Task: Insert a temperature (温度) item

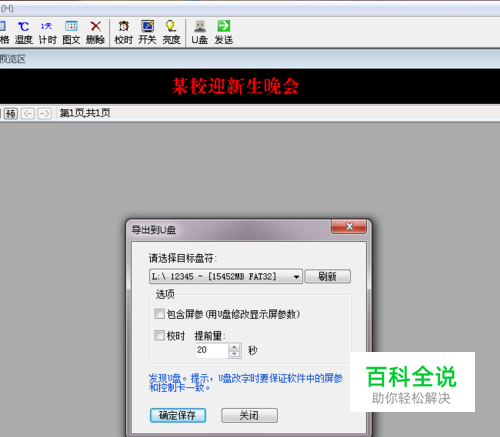Action: [x=23, y=32]
